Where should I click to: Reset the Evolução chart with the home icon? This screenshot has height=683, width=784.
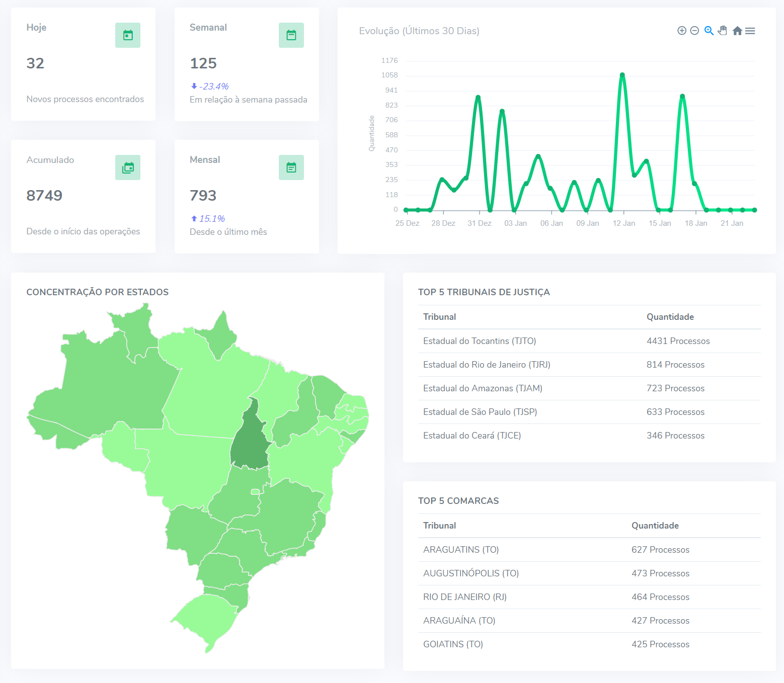tap(737, 30)
